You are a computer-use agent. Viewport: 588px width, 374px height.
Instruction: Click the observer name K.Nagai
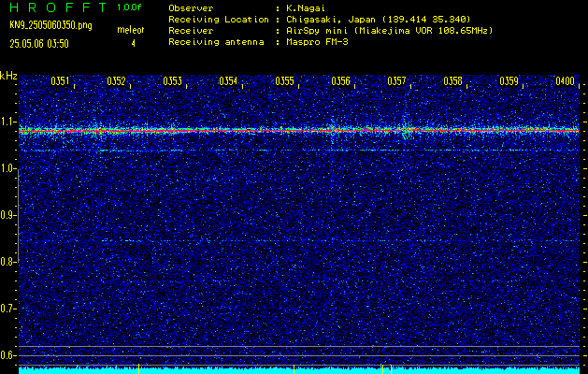pos(306,7)
